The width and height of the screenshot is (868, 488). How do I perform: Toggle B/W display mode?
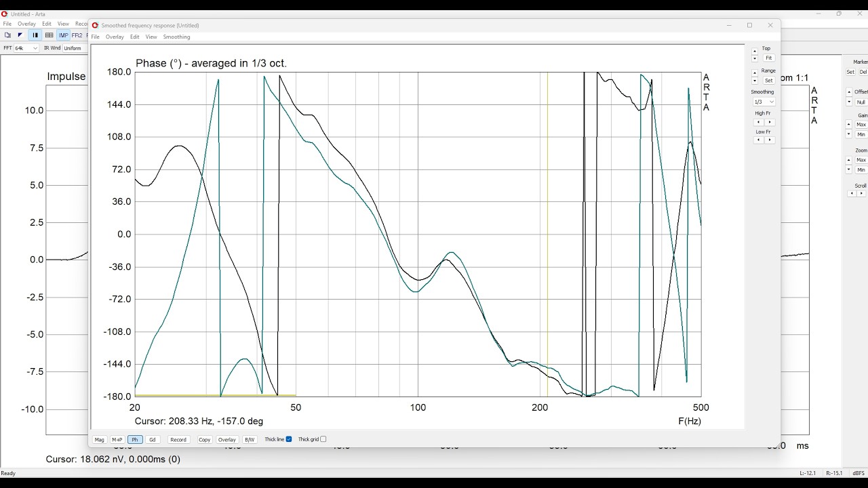pos(250,439)
